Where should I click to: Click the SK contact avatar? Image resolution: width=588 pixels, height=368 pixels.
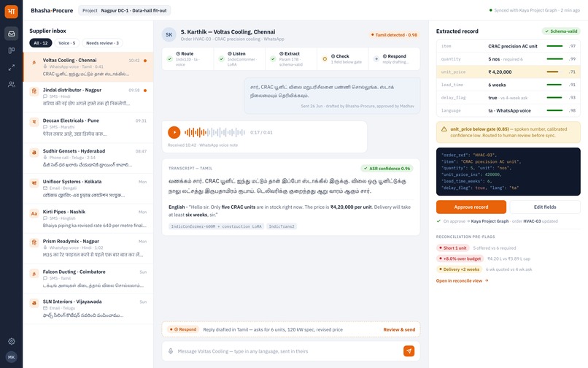169,34
